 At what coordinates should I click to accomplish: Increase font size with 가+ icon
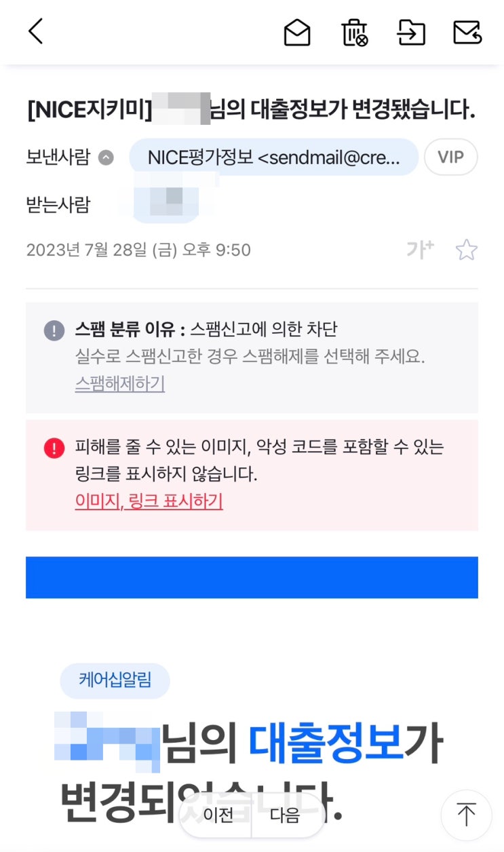[420, 250]
